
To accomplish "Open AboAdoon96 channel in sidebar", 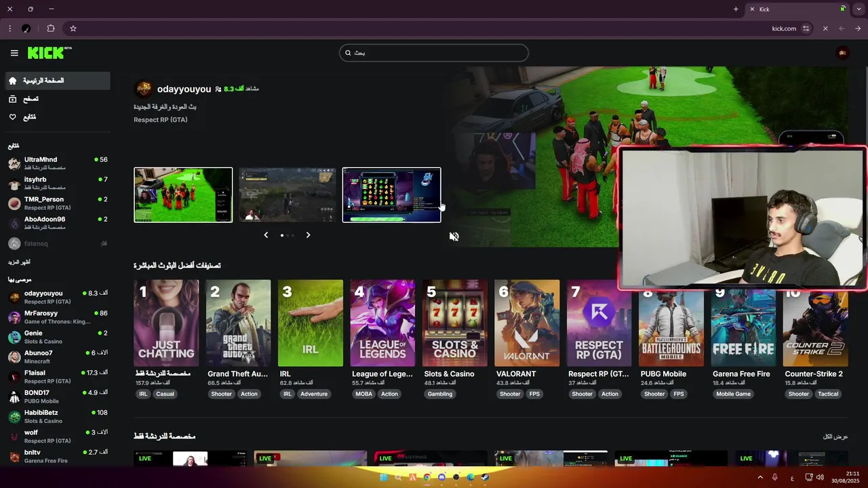I will [x=58, y=223].
